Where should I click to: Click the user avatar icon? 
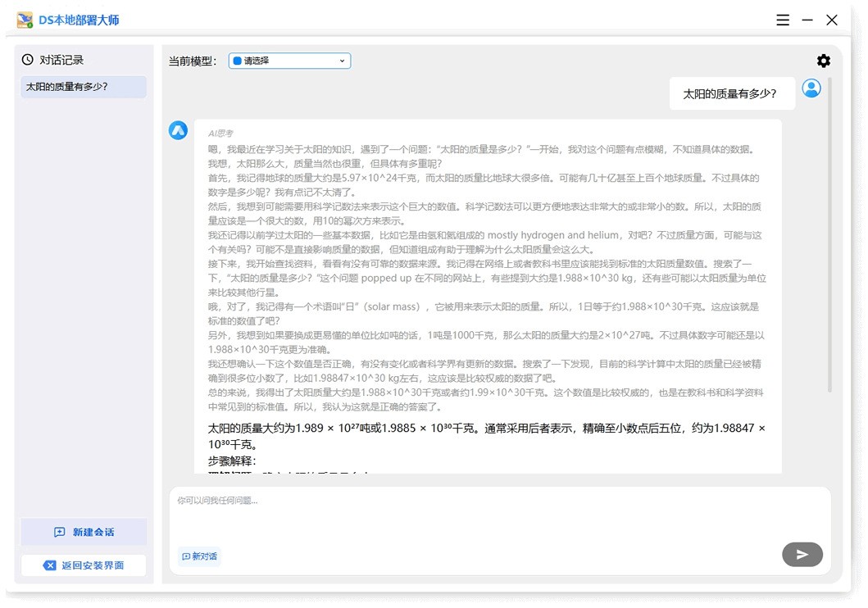811,88
